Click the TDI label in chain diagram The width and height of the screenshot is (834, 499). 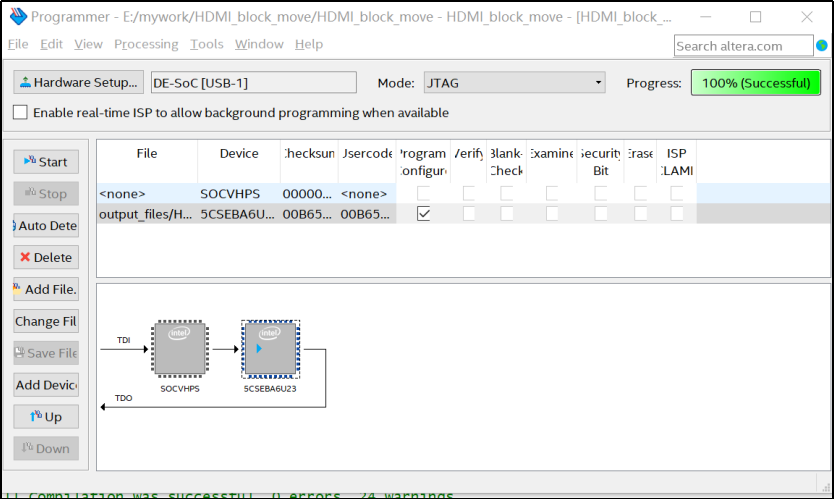123,340
